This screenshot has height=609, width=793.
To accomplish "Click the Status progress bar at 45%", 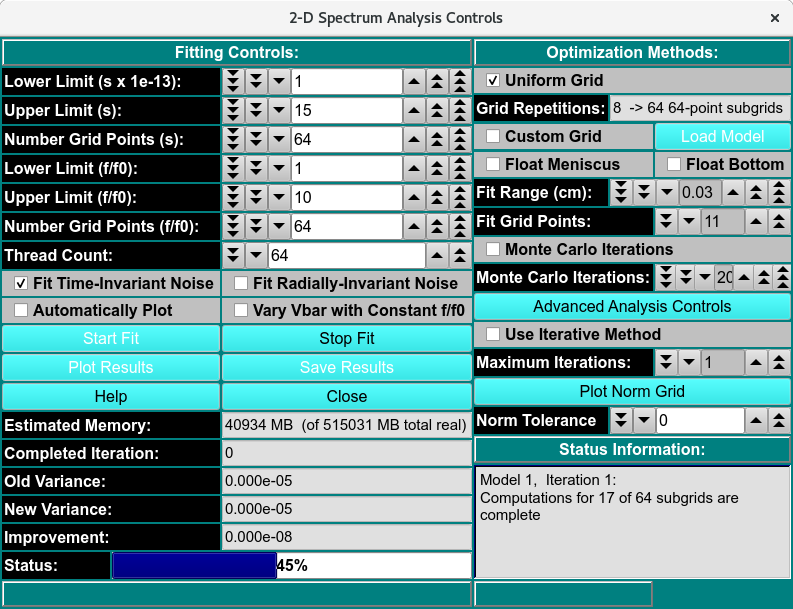I will point(291,566).
